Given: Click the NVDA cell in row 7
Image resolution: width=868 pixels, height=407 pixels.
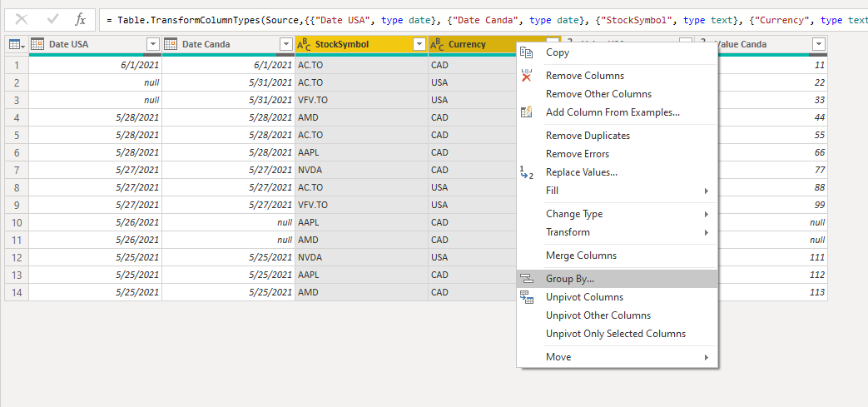Looking at the screenshot, I should tap(362, 170).
